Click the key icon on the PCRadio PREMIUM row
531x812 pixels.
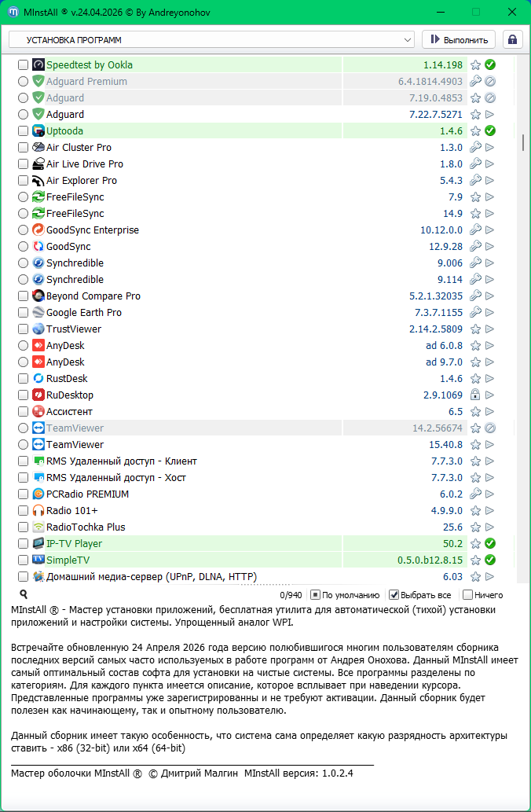click(475, 494)
